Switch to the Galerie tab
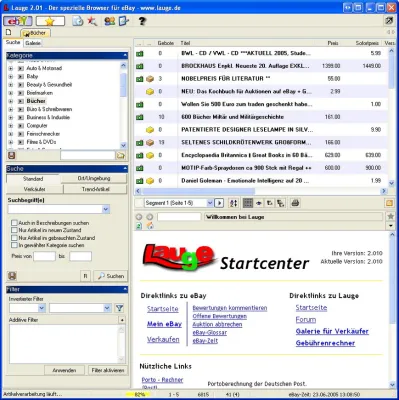The image size is (399, 400). pos(33,43)
